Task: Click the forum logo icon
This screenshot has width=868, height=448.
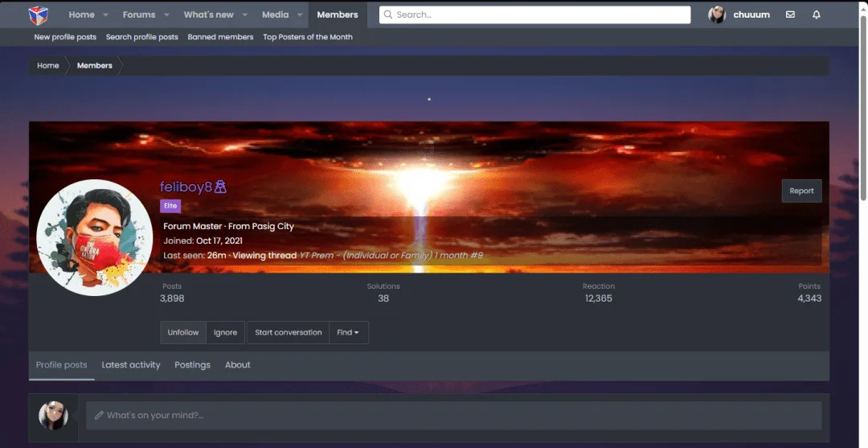Action: coord(39,15)
